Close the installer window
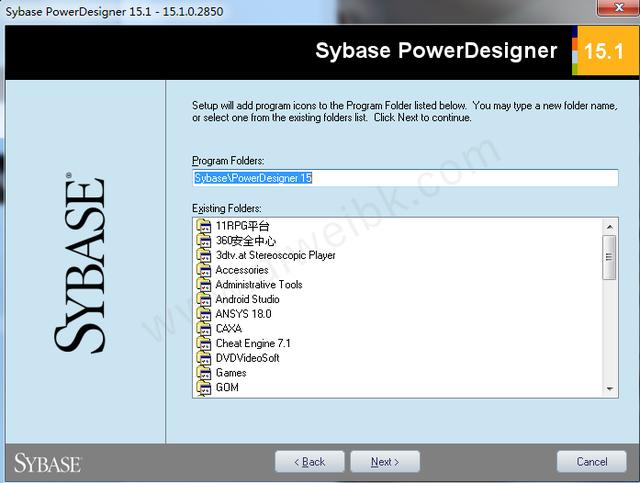The width and height of the screenshot is (640, 483). coord(618,7)
